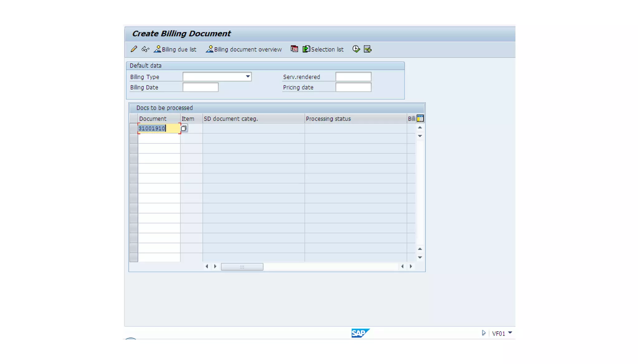Click the document with green plus icon
Viewport: 638px width, 364px height.
pos(368,49)
